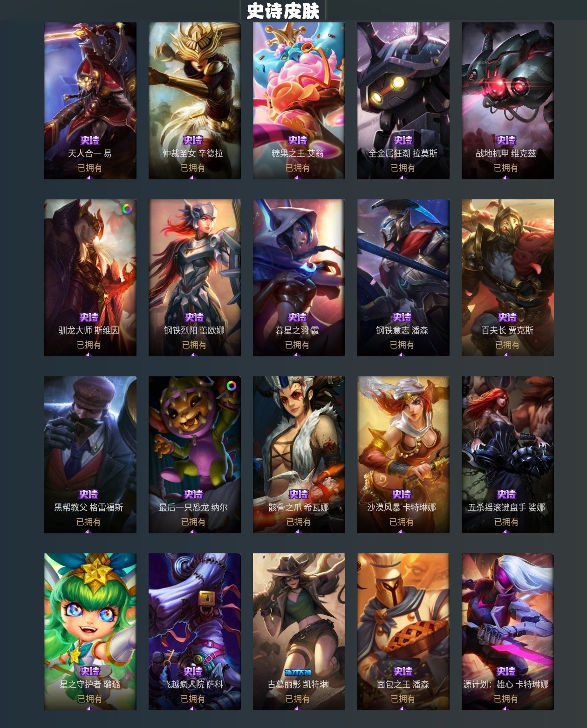Open the 战地机甲 维克兹 skin card
The height and width of the screenshot is (728, 587).
(x=508, y=101)
